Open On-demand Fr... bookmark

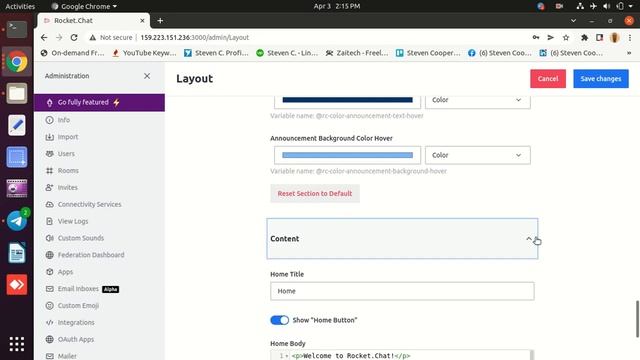pos(73,53)
